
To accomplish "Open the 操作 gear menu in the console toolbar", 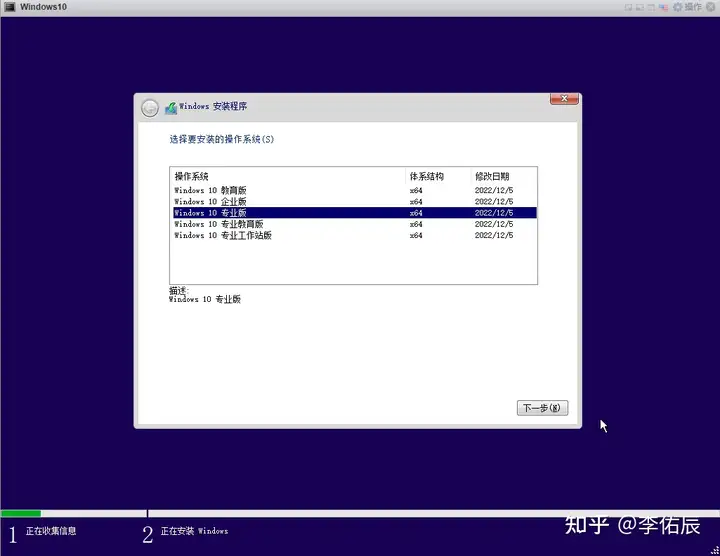I will [x=687, y=7].
